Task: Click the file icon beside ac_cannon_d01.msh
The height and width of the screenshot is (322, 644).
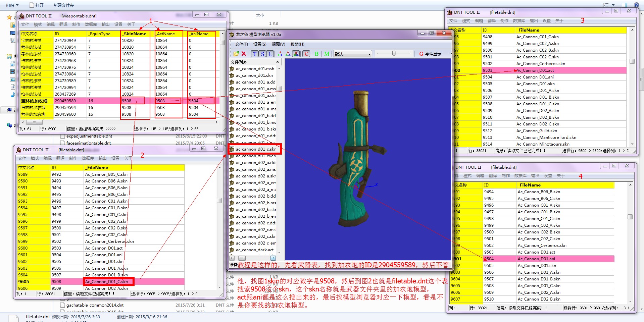Action: pyautogui.click(x=232, y=69)
